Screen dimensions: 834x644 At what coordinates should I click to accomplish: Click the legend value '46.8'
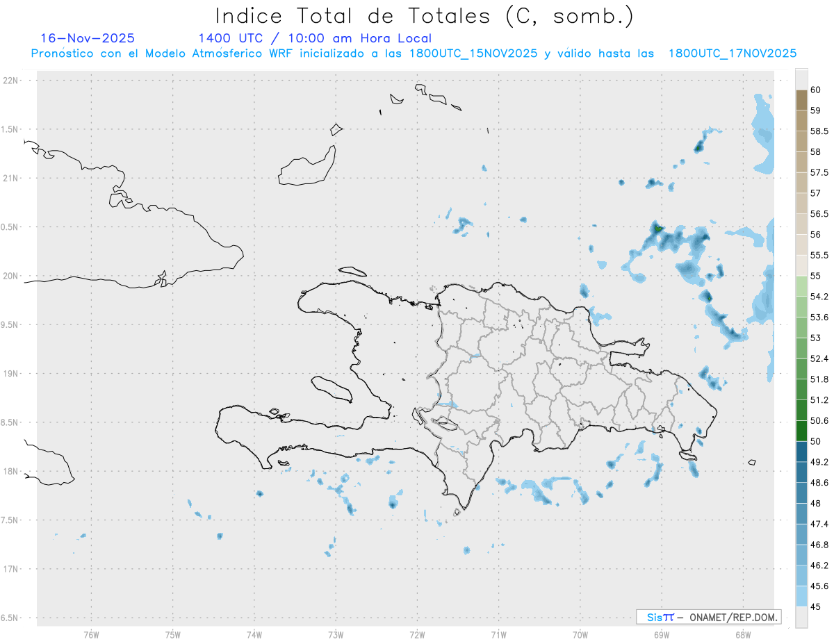coord(819,545)
